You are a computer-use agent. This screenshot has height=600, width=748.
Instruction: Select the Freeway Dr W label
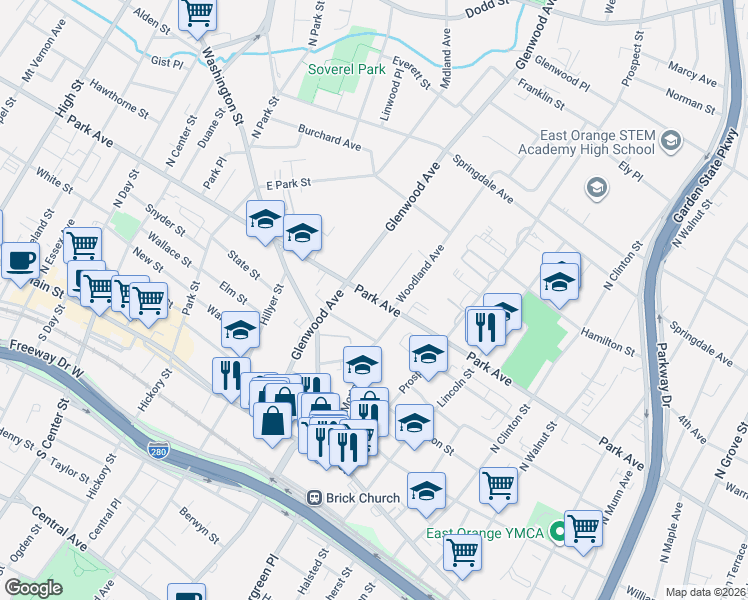46,360
